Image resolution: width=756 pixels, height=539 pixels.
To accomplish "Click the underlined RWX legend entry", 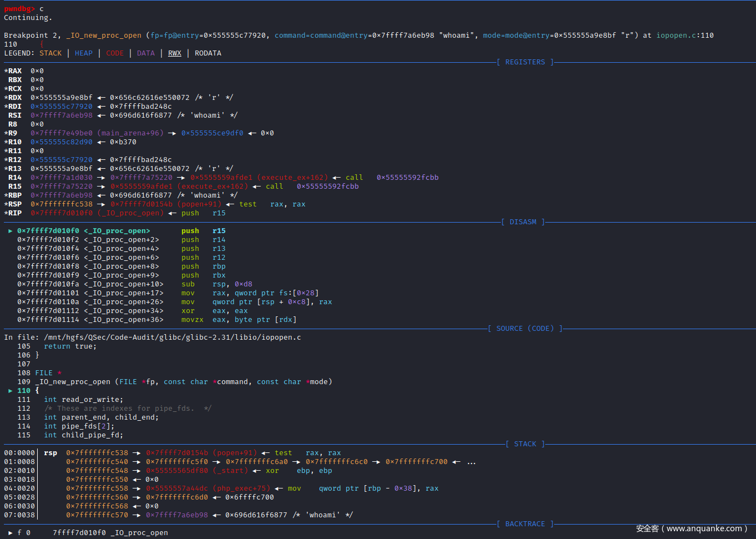I will point(175,53).
